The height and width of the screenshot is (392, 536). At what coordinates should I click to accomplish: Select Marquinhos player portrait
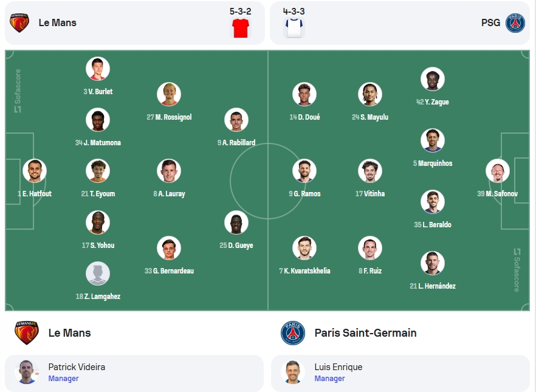coord(433,140)
